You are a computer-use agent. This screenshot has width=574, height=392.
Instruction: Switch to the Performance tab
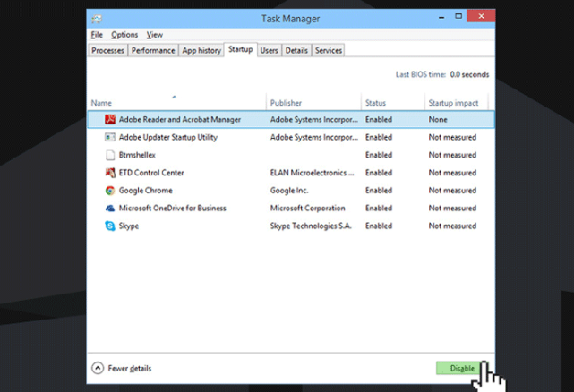[x=153, y=50]
